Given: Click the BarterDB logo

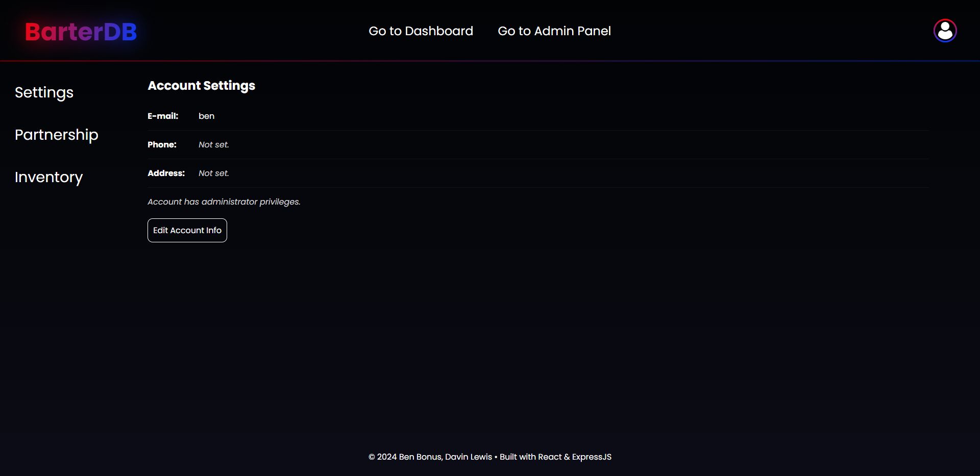Looking at the screenshot, I should pyautogui.click(x=81, y=32).
